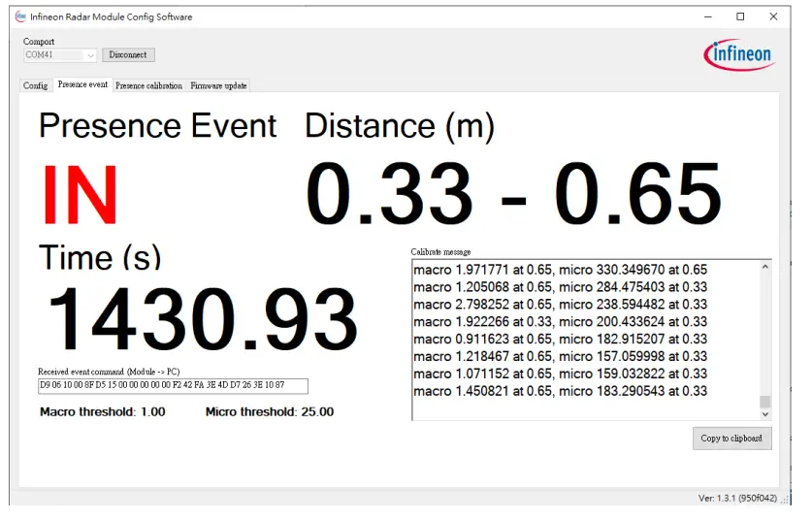Close the Infineon Radar Config window
The image size is (812, 521).
coord(773,16)
